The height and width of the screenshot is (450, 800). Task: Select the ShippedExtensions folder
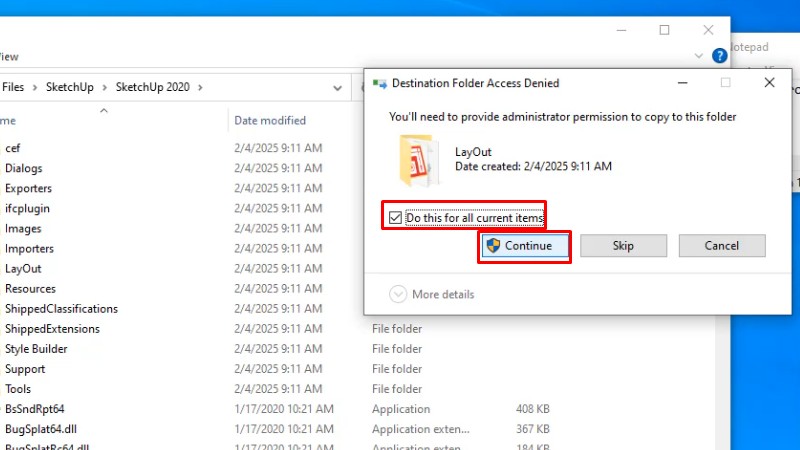coord(52,328)
